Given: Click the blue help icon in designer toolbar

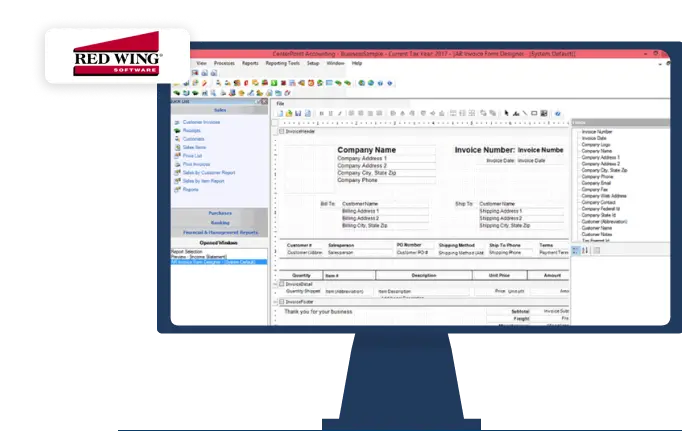Looking at the screenshot, I should [558, 114].
